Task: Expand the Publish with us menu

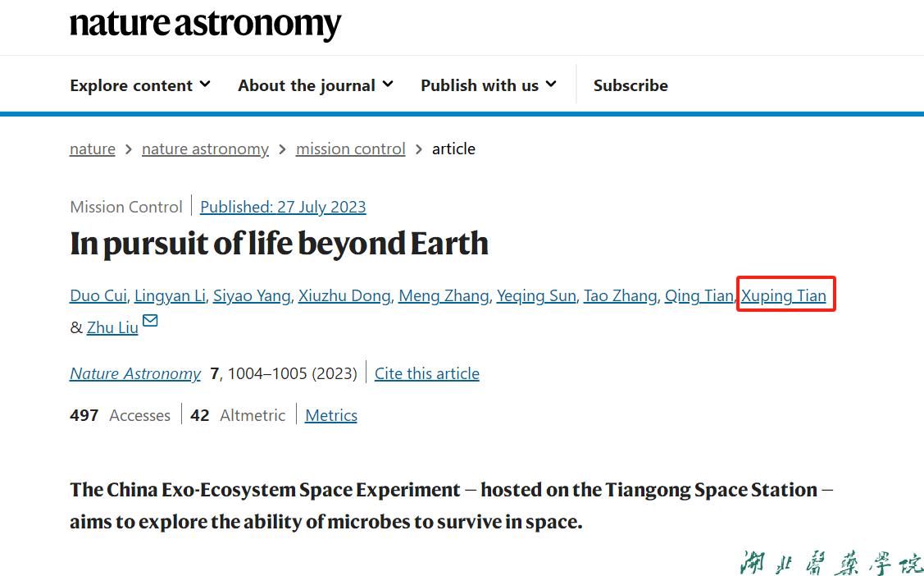Action: pos(489,85)
